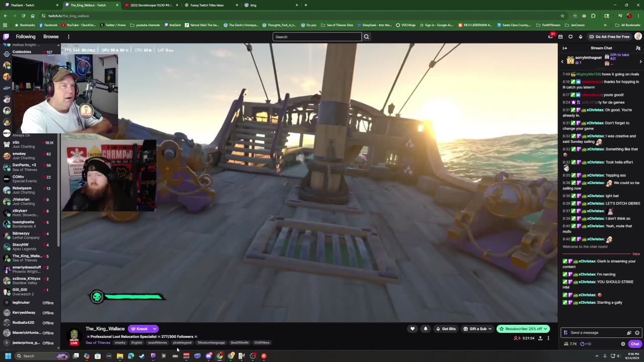
Task: Click the Go Ad-Free for Free button
Action: (x=609, y=37)
